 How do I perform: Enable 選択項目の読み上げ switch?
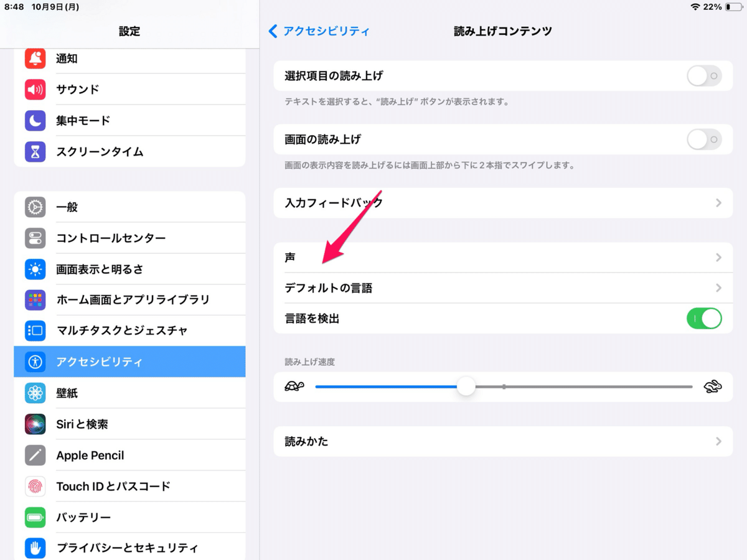tap(705, 76)
